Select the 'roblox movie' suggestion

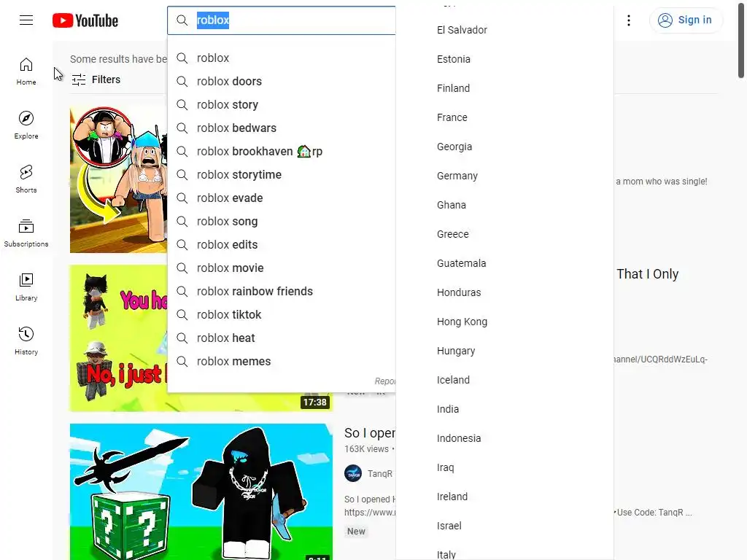pyautogui.click(x=282, y=268)
